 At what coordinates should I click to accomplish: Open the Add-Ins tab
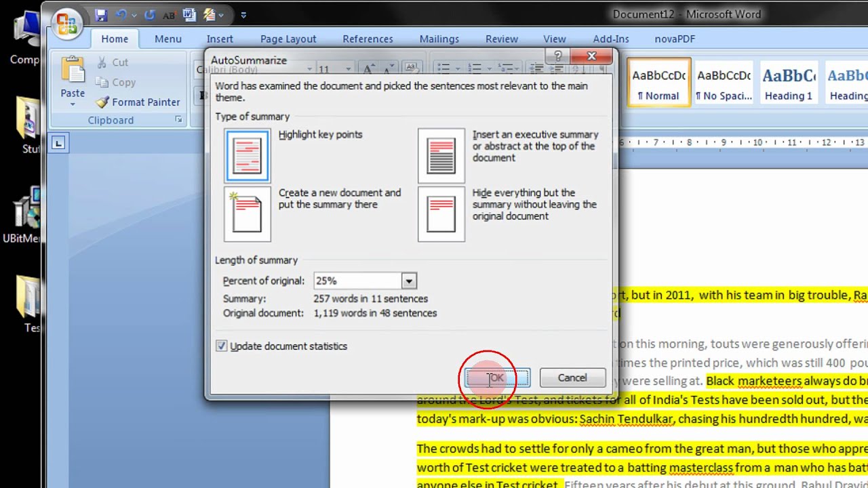tap(611, 39)
